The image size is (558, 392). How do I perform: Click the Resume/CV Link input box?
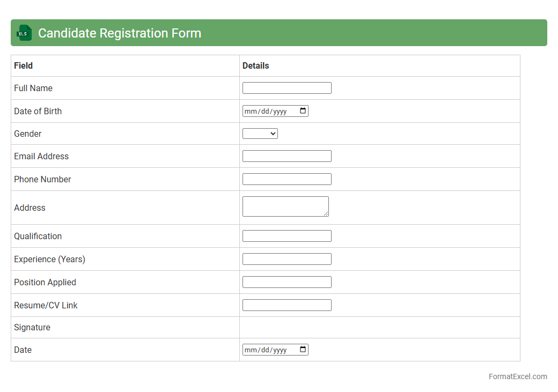tap(287, 305)
